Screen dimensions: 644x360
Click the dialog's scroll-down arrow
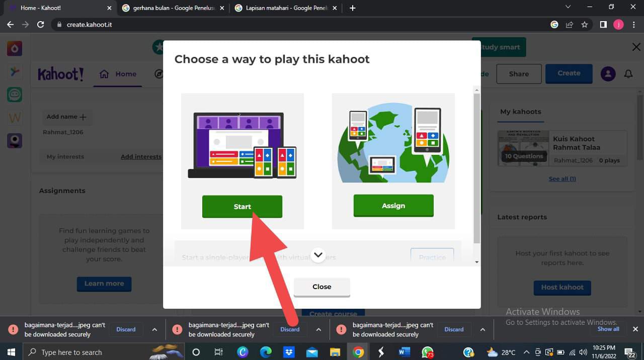coord(477,262)
